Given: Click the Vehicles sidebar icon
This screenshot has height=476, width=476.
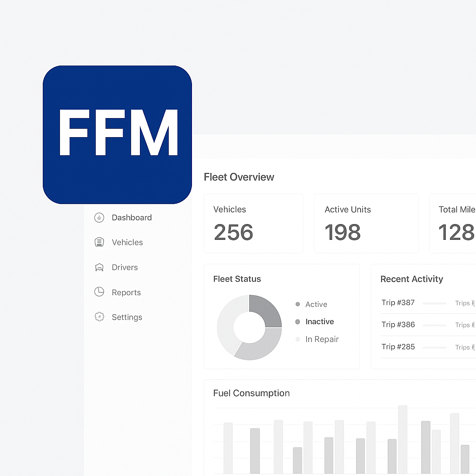Looking at the screenshot, I should (99, 242).
